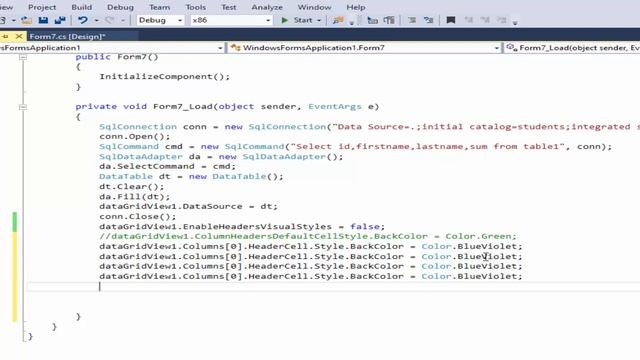Viewport: 640px width, 360px height.
Task: Click the Clear Bookmarks icon
Action: (502, 20)
